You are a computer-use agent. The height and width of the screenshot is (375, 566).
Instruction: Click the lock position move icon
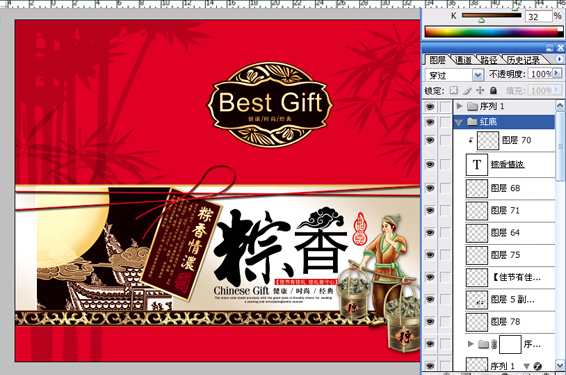pos(480,90)
